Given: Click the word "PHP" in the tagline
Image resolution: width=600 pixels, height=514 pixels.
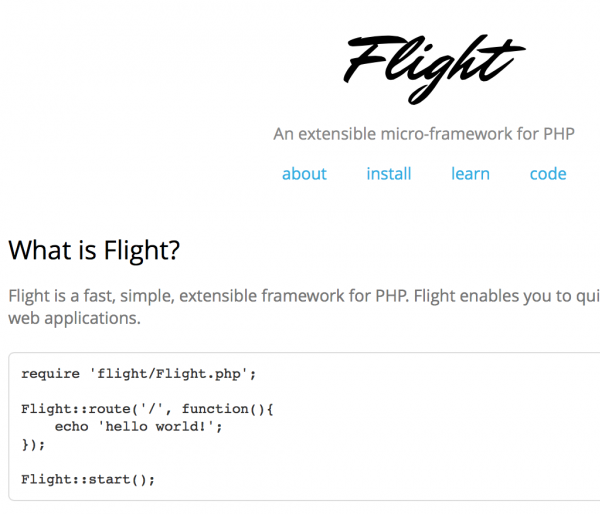Looking at the screenshot, I should [558, 134].
